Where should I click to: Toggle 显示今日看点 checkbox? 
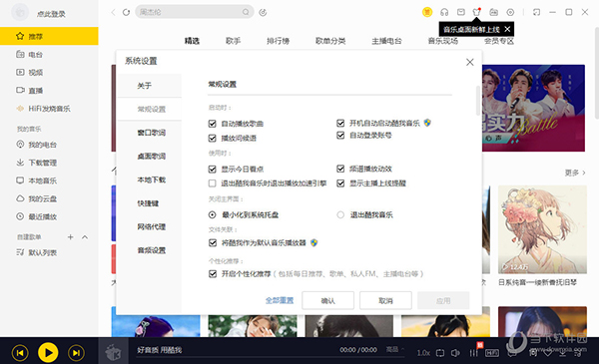tap(213, 169)
